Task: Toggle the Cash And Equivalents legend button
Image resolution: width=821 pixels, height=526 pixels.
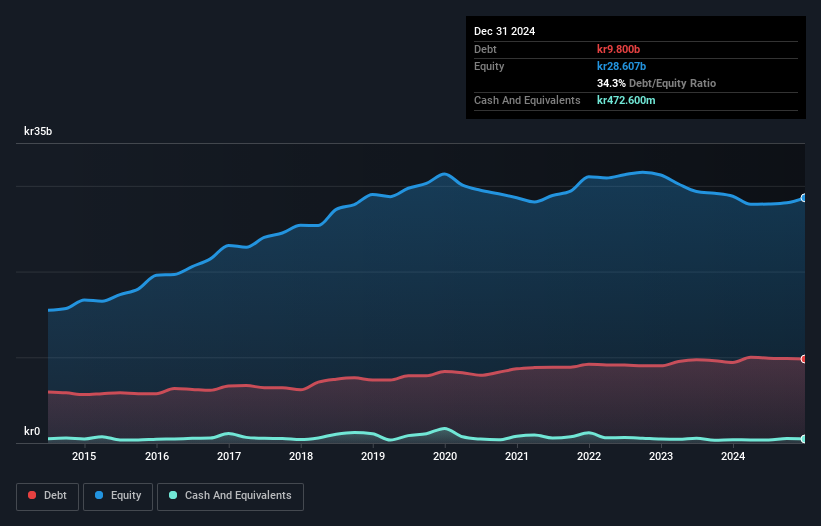Action: click(x=230, y=496)
